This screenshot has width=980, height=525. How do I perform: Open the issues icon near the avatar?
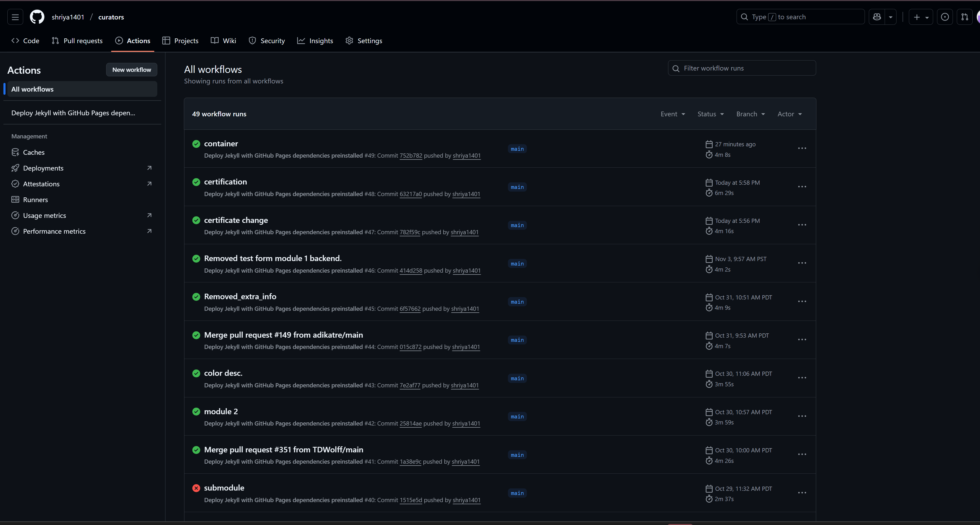click(945, 17)
